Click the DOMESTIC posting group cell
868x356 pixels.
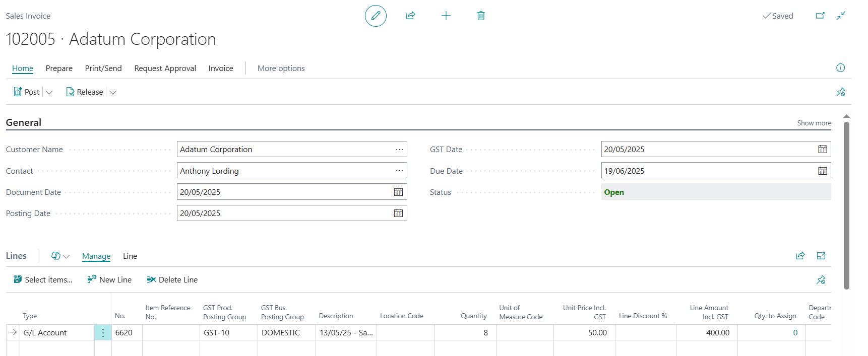[x=287, y=333]
